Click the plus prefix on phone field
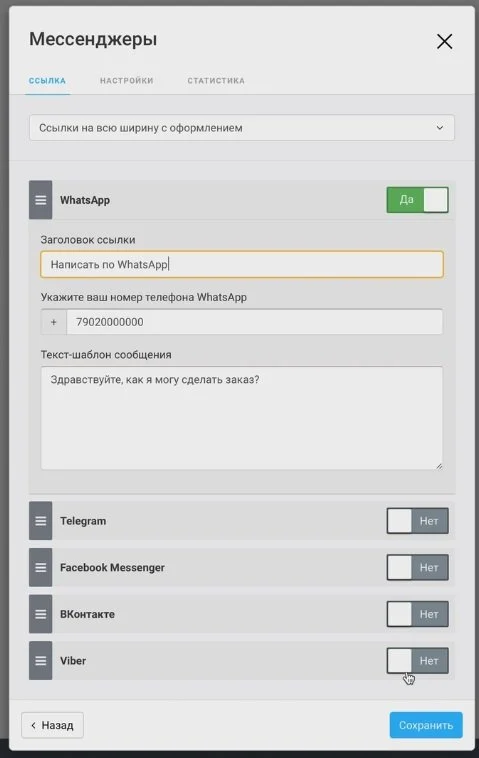Screen dimensions: 479x758 (x=54, y=322)
